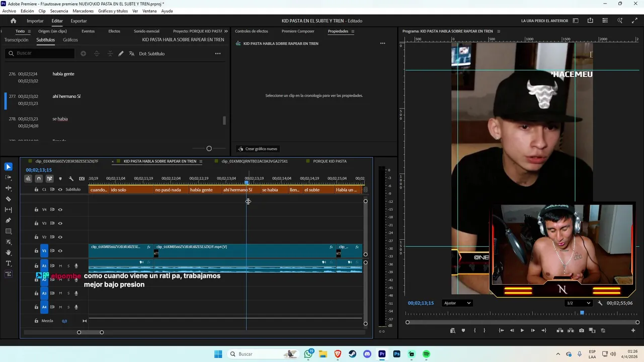Enable voice-over record on track A4
The height and width of the screenshot is (362, 644).
pyautogui.click(x=76, y=307)
